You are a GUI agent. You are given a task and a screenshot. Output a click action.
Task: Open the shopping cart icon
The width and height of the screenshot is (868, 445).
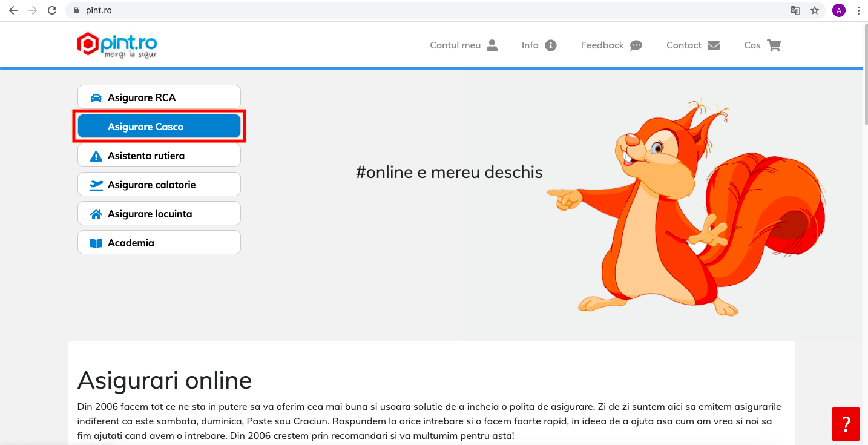pos(774,45)
